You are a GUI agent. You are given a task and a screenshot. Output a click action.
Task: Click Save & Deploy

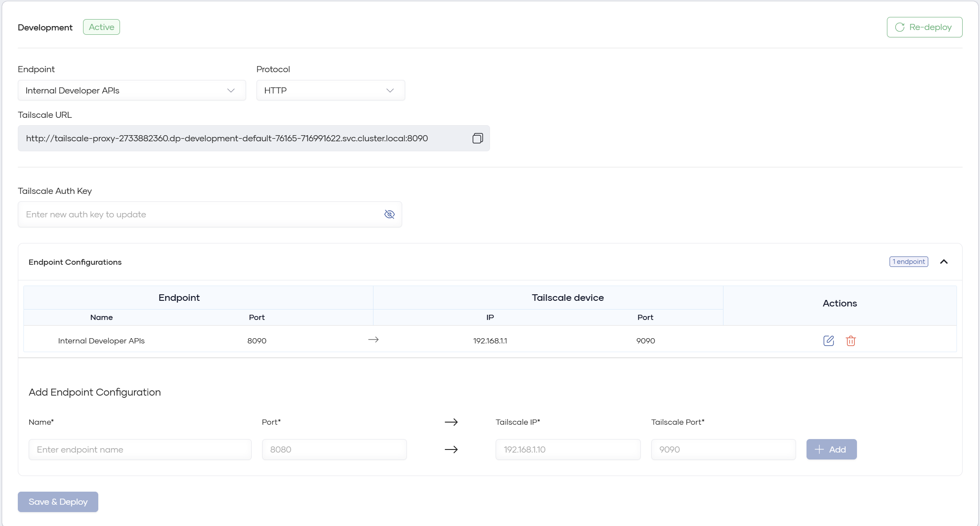coord(58,502)
